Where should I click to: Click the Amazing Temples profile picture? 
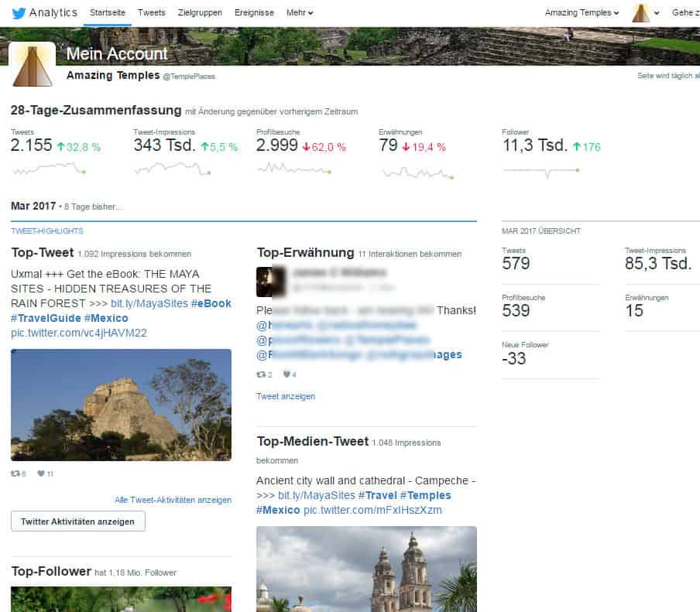pos(33,64)
